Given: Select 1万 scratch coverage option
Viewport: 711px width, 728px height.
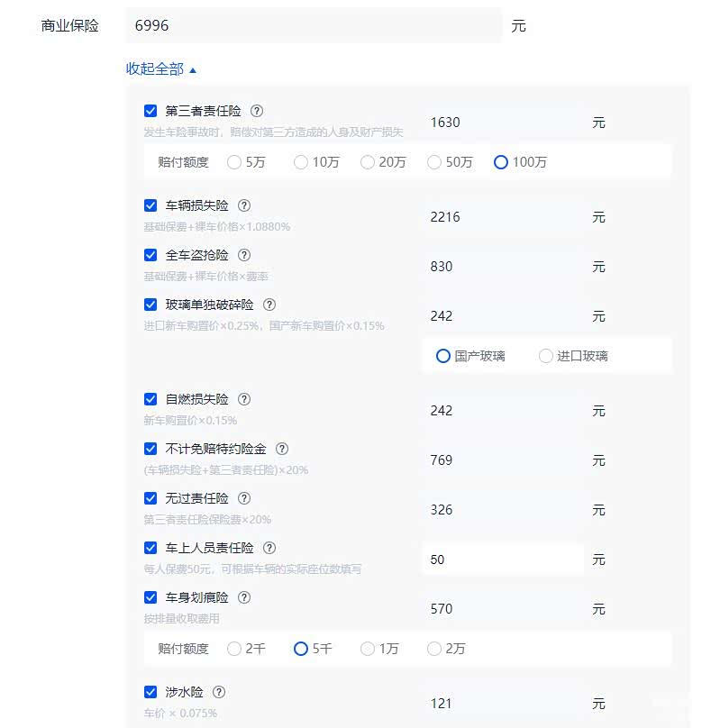Looking at the screenshot, I should coord(368,649).
